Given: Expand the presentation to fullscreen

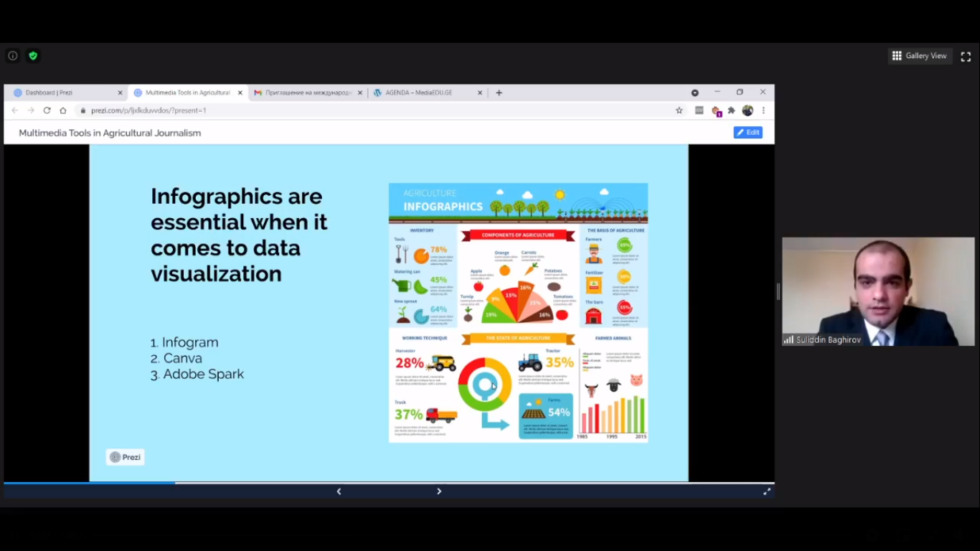Looking at the screenshot, I should coord(766,491).
